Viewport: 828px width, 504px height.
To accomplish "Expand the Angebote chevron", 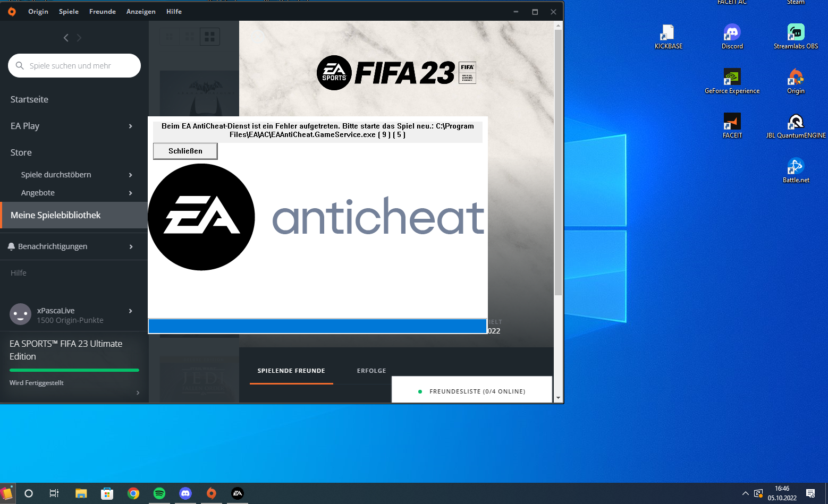I will point(131,193).
